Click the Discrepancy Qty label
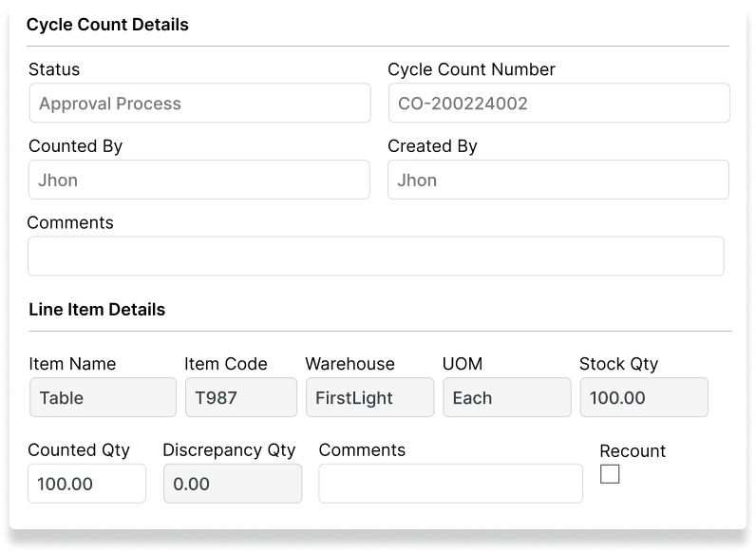The image size is (756, 553). point(229,449)
